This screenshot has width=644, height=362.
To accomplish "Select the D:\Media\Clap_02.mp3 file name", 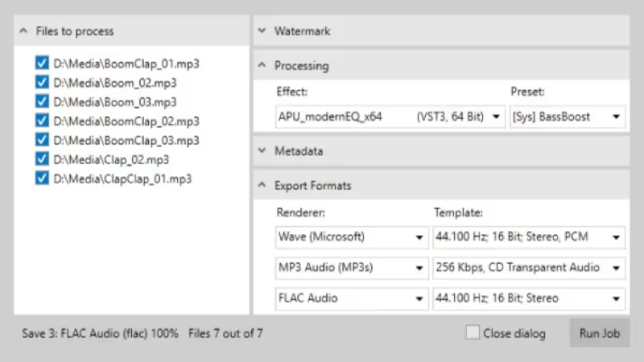I will pyautogui.click(x=111, y=159).
